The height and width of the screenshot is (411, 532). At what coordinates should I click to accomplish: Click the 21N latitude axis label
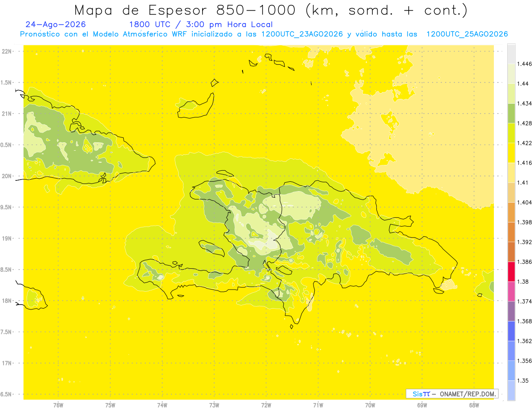coord(6,114)
